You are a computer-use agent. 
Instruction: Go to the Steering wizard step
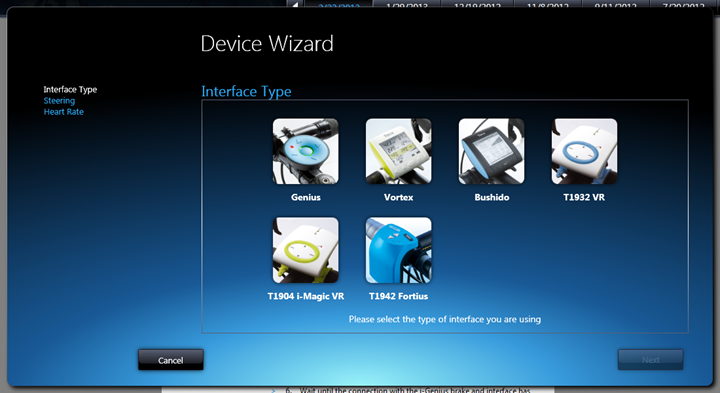(x=59, y=101)
